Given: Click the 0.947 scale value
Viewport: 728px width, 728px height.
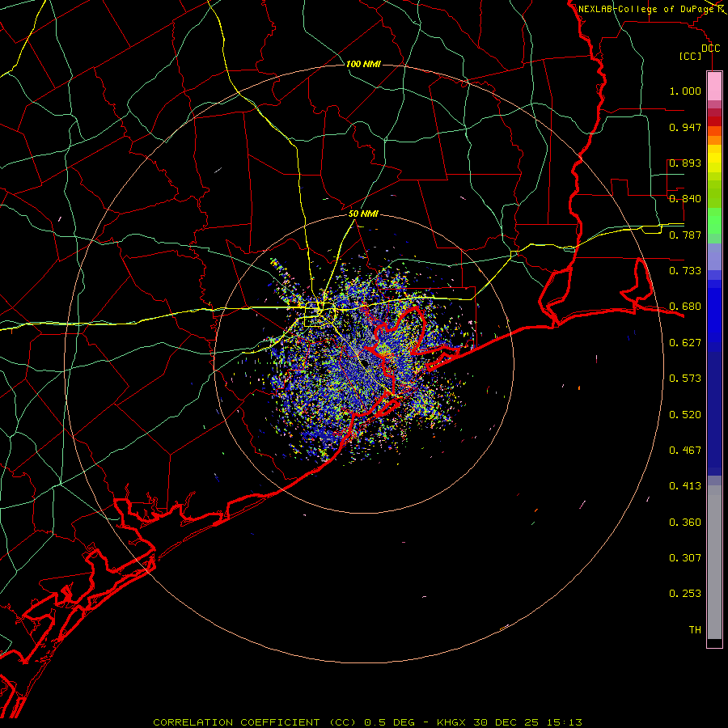Looking at the screenshot, I should point(685,127).
